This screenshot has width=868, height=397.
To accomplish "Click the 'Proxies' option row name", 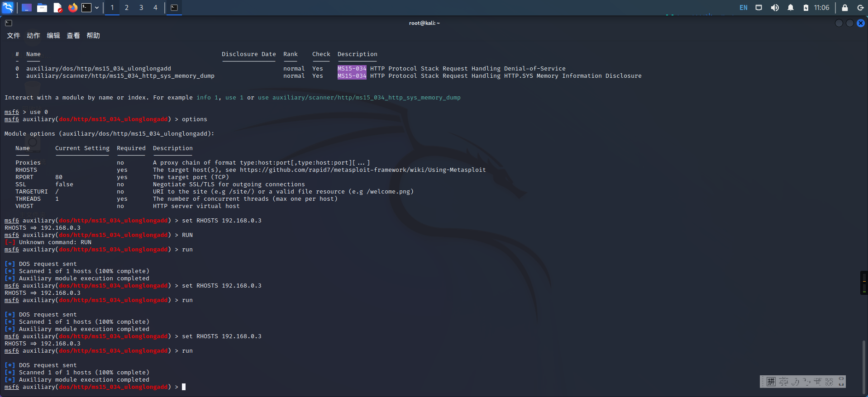I will [x=28, y=163].
